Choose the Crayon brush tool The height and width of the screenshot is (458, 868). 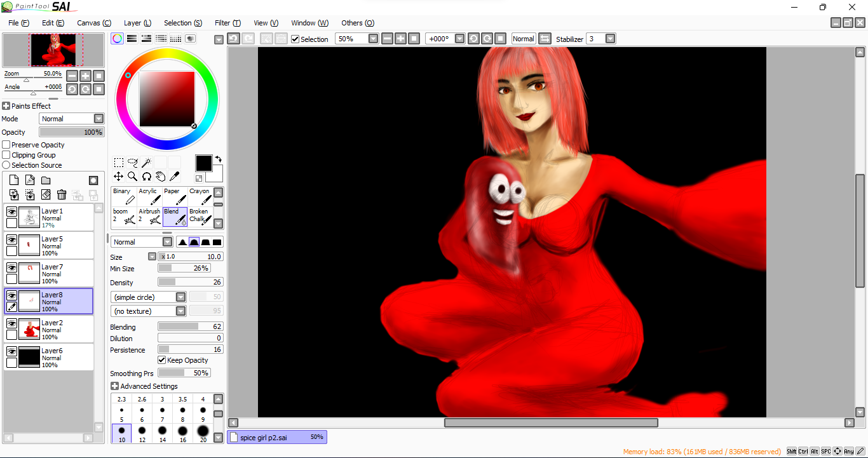point(200,196)
